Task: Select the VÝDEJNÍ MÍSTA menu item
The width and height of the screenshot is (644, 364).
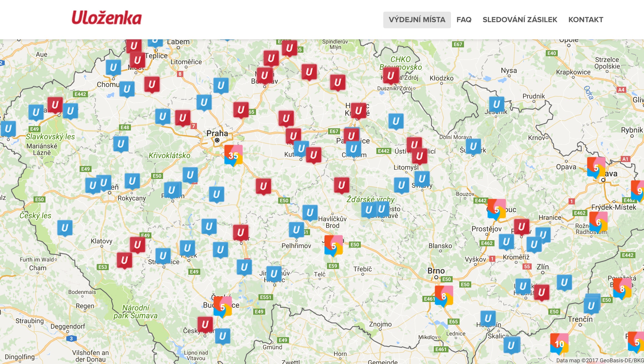Action: pyautogui.click(x=417, y=20)
